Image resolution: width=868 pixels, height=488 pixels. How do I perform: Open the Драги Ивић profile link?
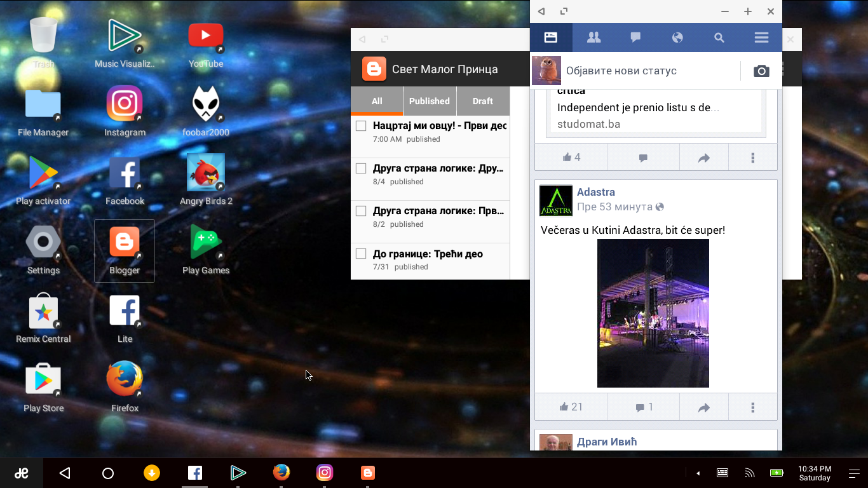click(x=607, y=442)
